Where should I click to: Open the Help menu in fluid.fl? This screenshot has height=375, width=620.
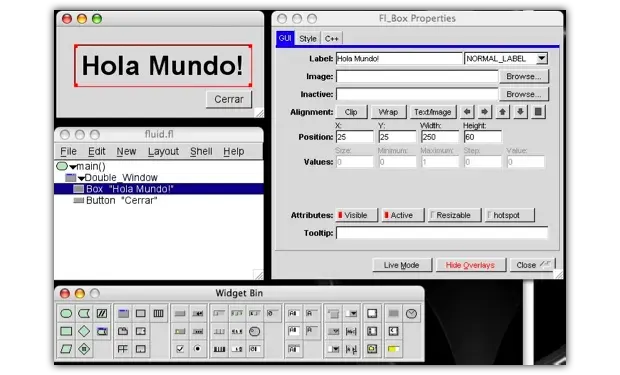[x=233, y=152]
